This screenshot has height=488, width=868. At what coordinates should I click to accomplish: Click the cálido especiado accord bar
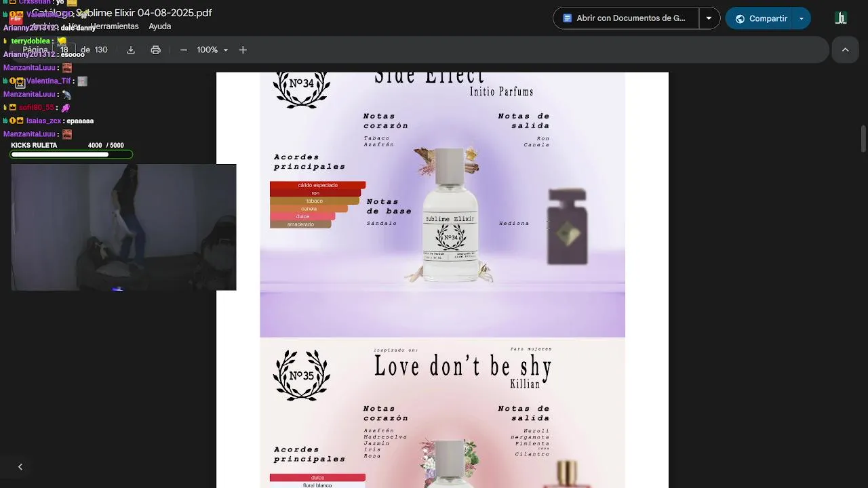tap(317, 185)
